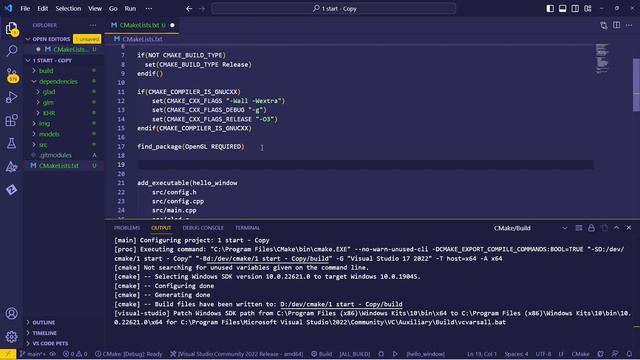Split the editor to the right

[x=616, y=25]
